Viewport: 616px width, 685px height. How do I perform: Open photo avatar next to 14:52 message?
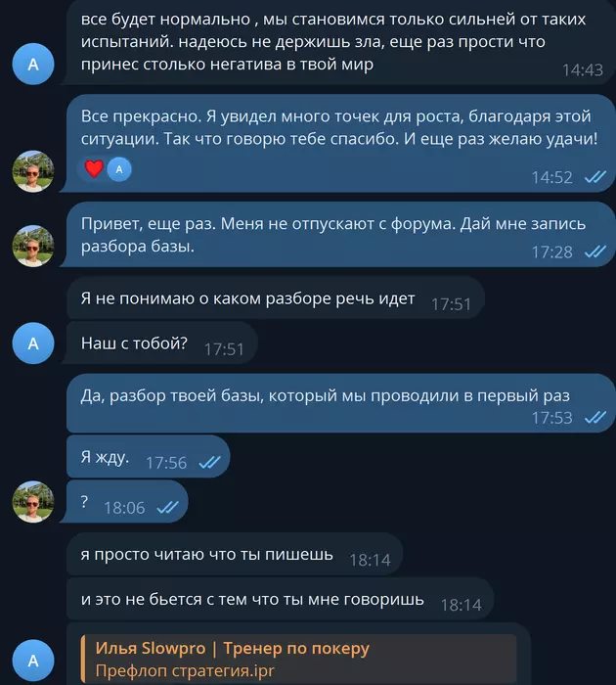(33, 171)
